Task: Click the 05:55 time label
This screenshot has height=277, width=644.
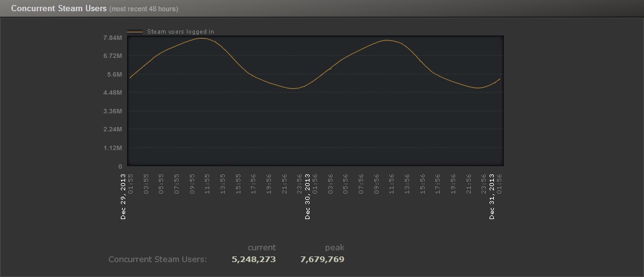Action: click(x=161, y=183)
